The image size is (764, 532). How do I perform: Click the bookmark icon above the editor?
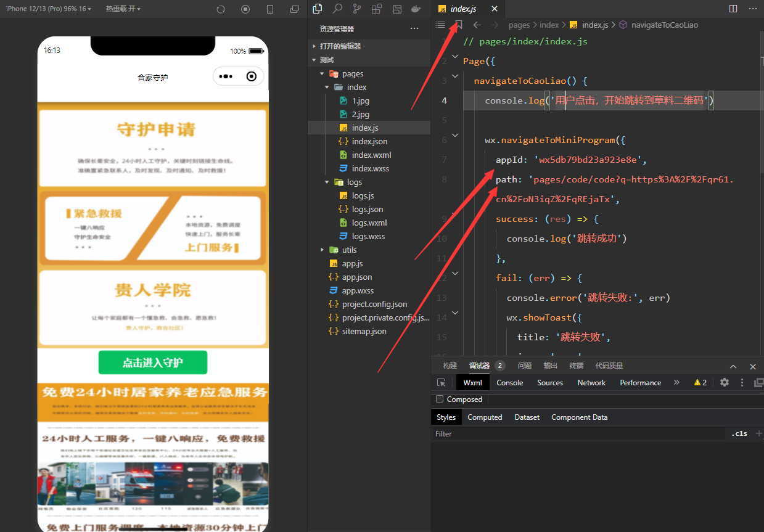(458, 25)
